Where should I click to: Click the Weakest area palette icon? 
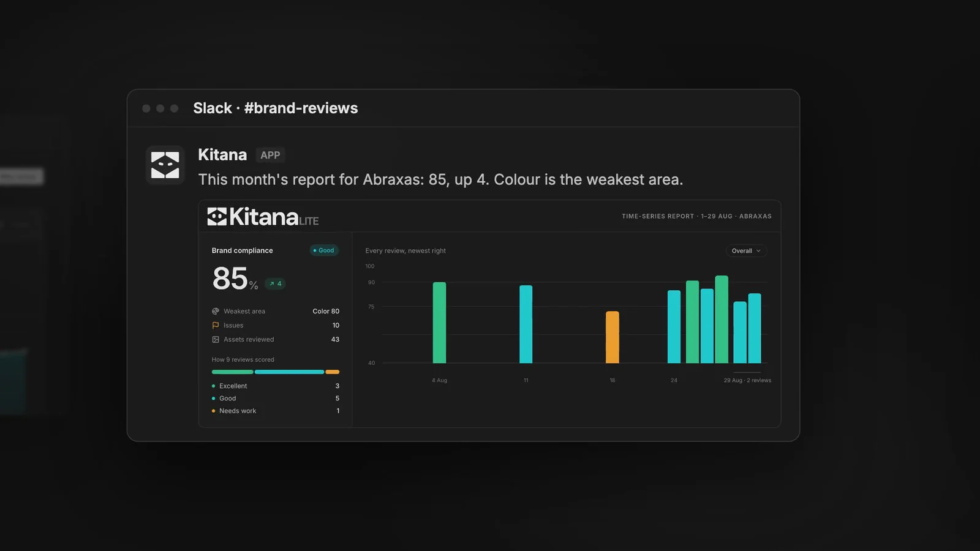coord(216,311)
